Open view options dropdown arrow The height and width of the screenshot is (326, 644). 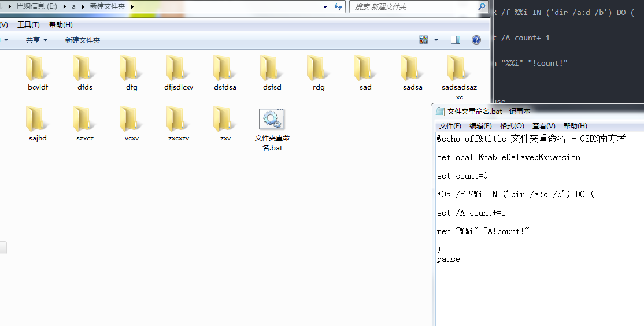tap(436, 40)
